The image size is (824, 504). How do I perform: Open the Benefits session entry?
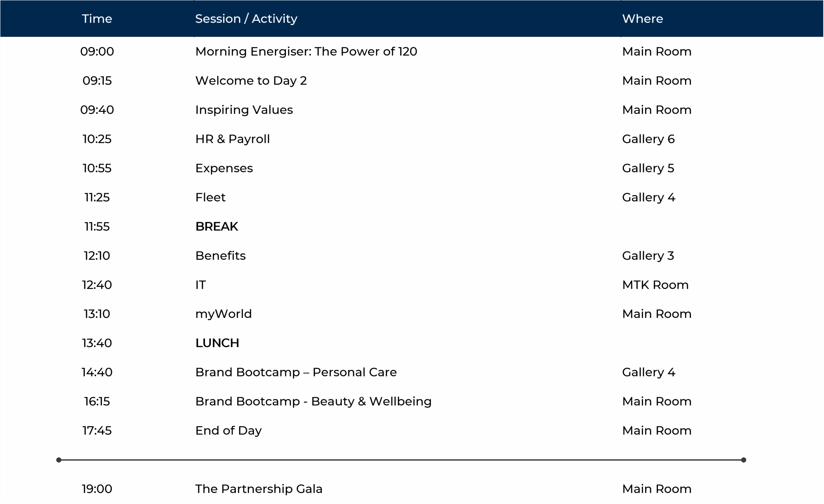point(220,256)
